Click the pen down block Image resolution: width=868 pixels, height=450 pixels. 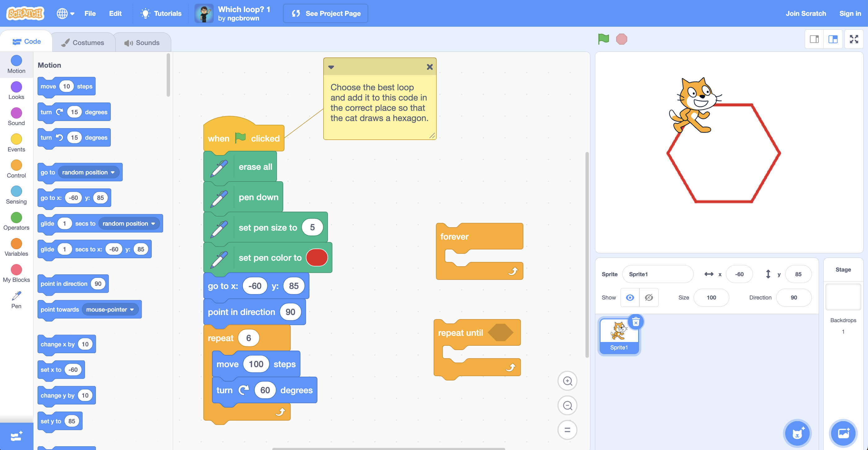(243, 197)
